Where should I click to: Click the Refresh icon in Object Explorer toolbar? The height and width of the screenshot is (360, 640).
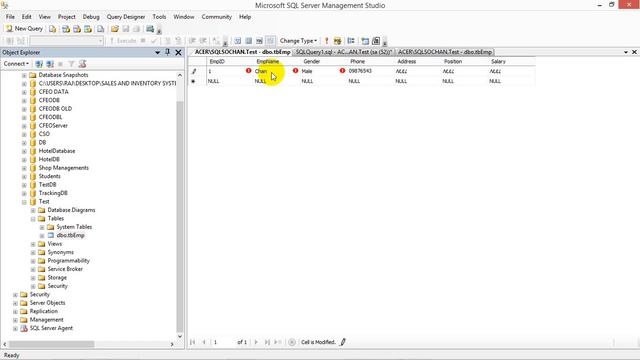click(x=82, y=64)
